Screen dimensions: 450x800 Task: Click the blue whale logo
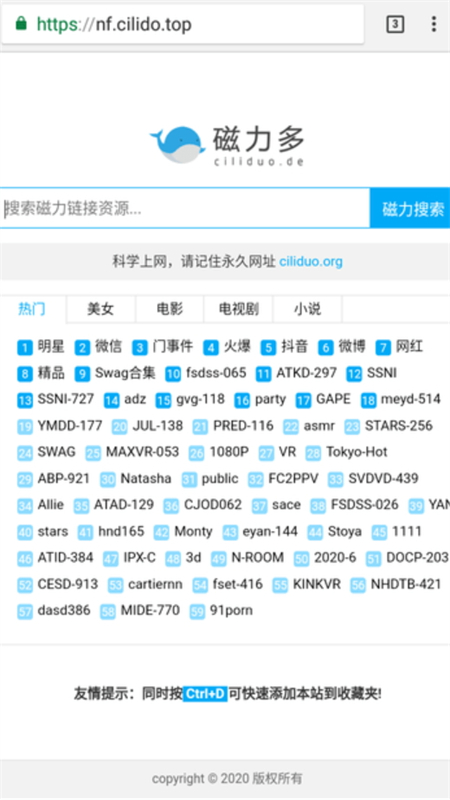[177, 145]
